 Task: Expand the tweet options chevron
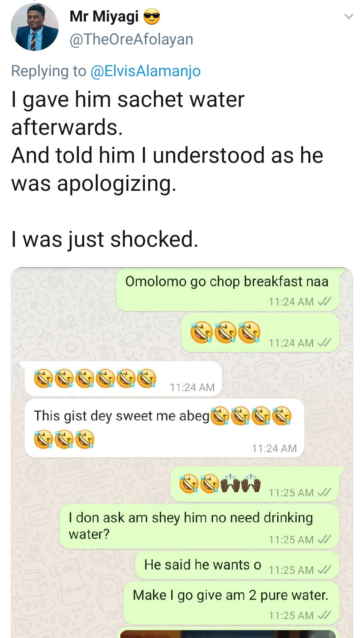(x=348, y=16)
